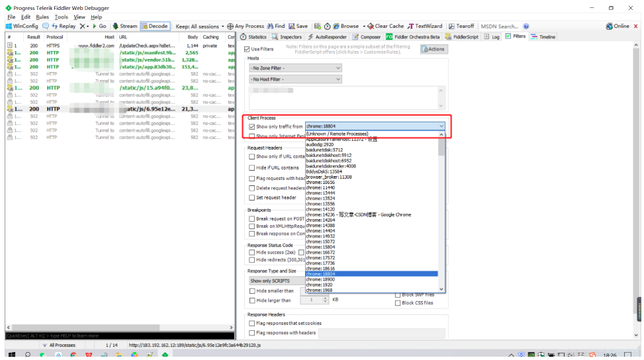
Task: Sort sessions by the Result column header
Action: 34,37
